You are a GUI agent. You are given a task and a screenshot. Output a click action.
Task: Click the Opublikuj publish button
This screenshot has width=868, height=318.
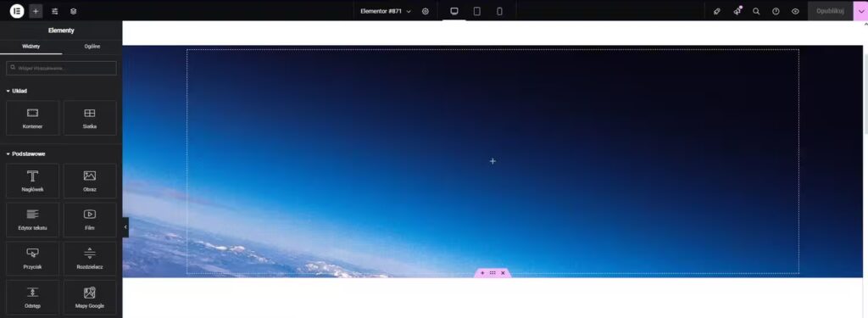tap(830, 11)
